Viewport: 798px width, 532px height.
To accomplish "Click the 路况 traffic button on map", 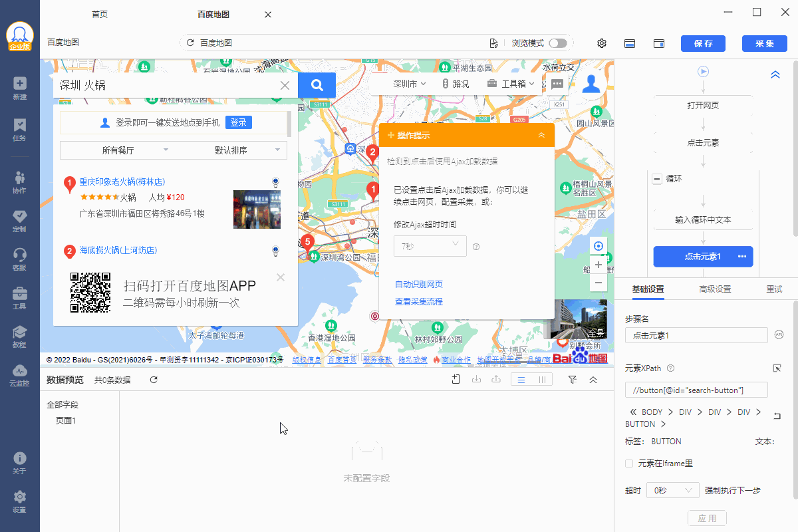I will click(456, 84).
